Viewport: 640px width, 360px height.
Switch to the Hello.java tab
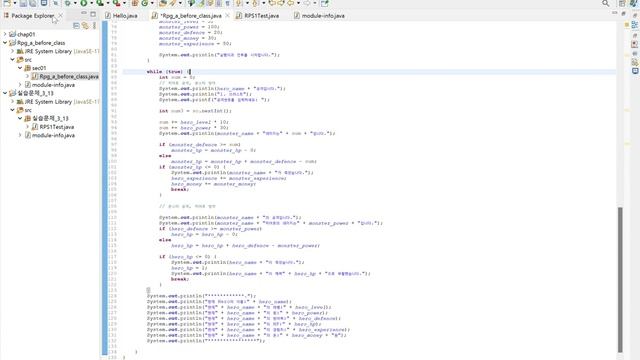pos(121,16)
